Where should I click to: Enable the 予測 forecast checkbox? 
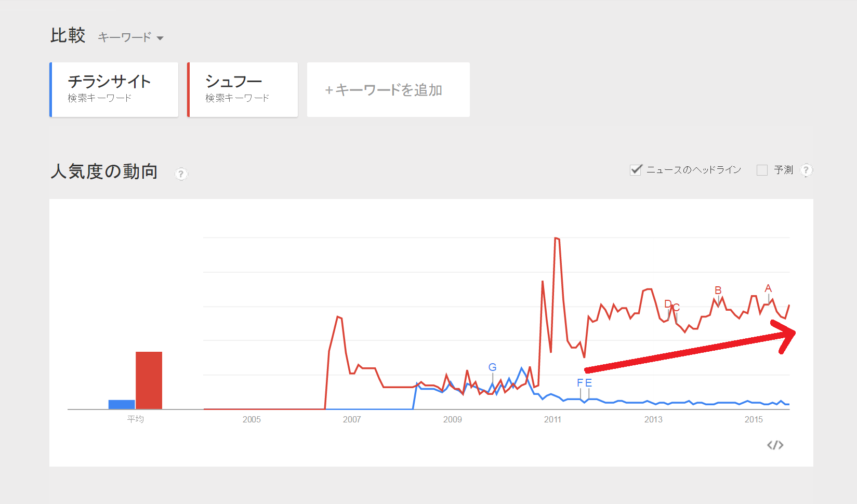pos(762,170)
